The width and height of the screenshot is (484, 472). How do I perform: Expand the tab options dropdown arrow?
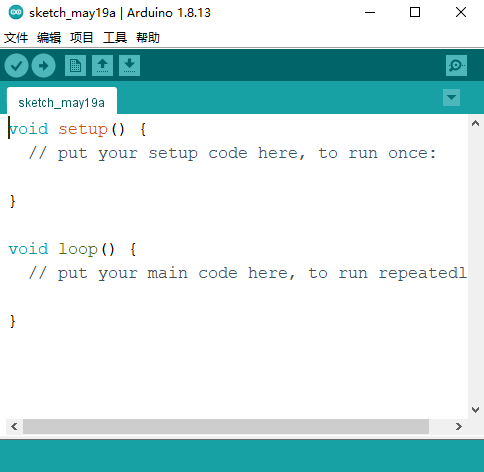(x=451, y=98)
